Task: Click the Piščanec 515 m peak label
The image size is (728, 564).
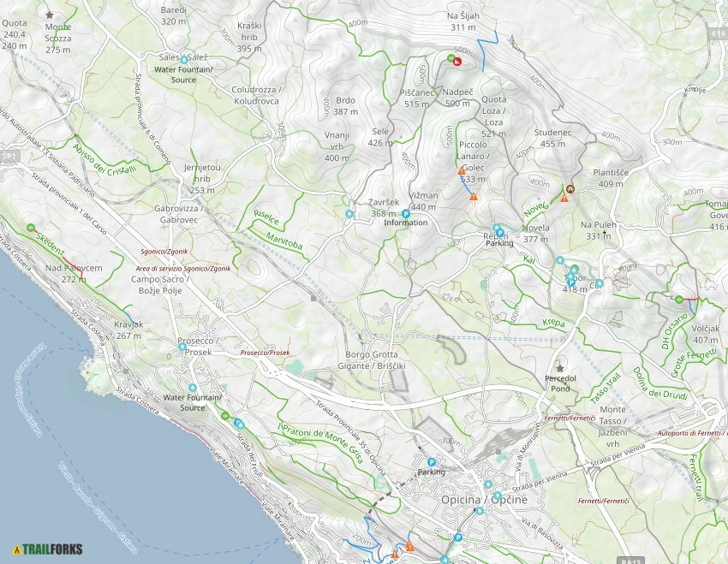Action: click(x=417, y=98)
